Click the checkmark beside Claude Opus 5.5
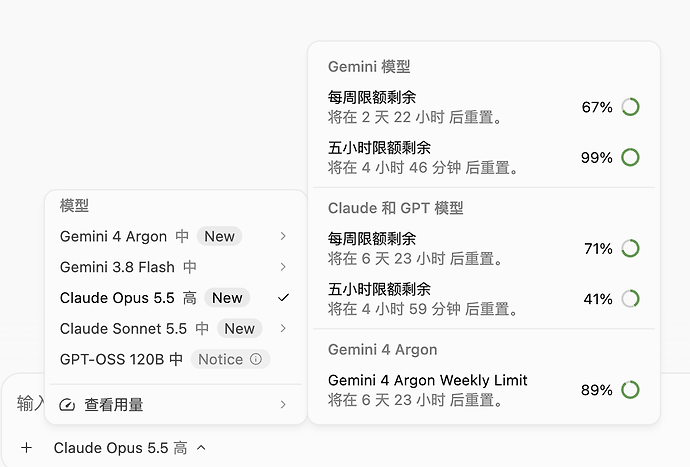This screenshot has width=690, height=467. [x=283, y=298]
